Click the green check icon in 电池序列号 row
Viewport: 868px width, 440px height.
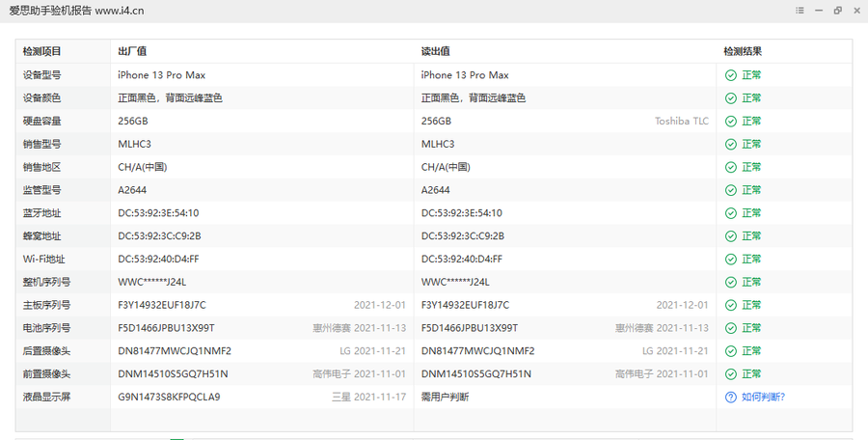coord(731,328)
